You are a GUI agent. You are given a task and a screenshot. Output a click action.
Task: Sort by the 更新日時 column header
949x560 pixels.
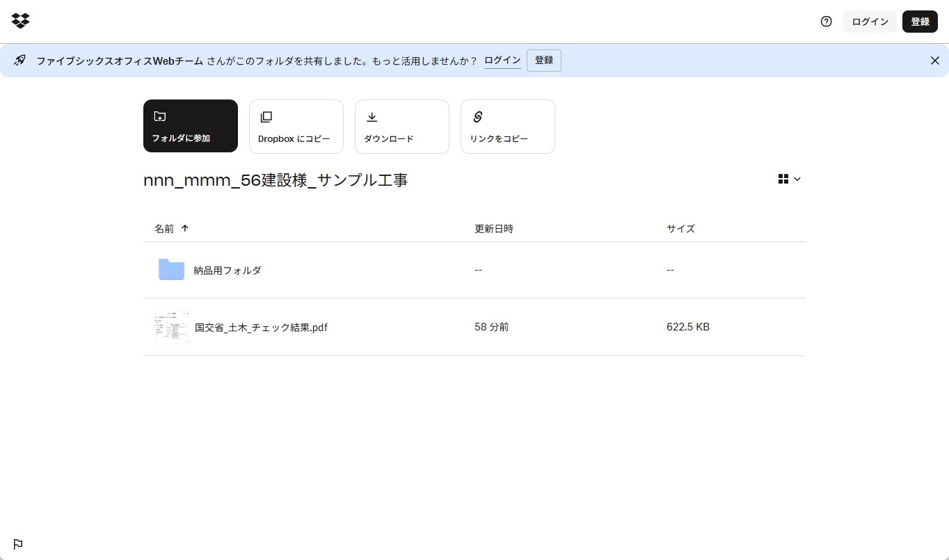pyautogui.click(x=494, y=229)
